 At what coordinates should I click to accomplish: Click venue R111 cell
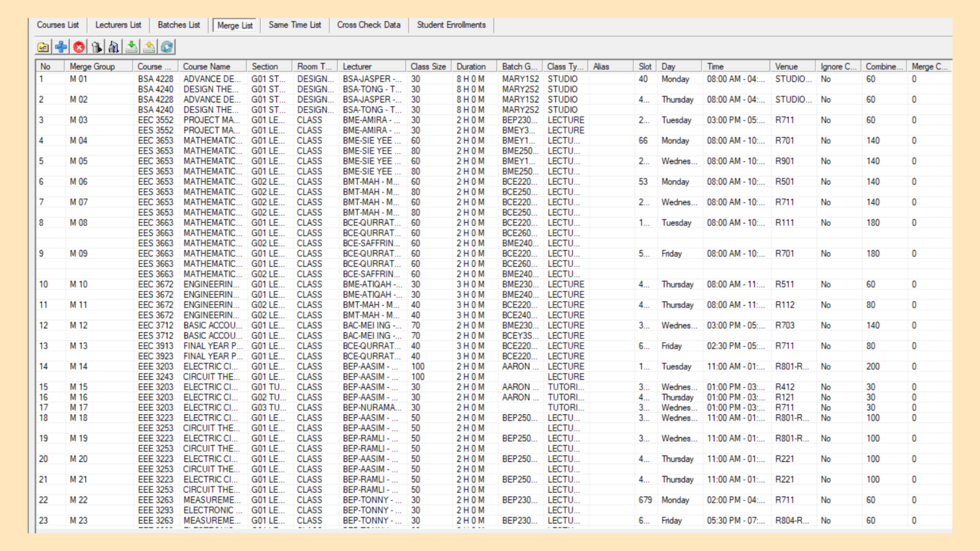pos(785,223)
